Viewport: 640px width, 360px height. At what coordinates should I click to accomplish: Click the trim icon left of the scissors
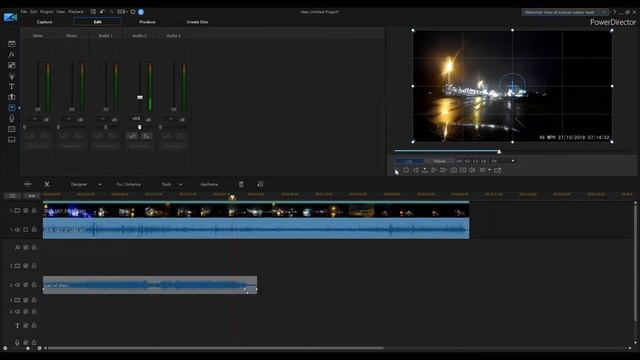pos(28,184)
